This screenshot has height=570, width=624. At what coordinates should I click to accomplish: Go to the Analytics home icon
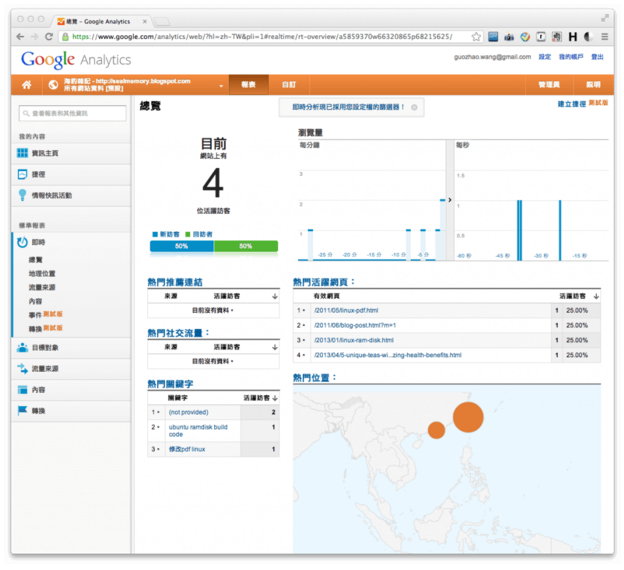pyautogui.click(x=27, y=84)
